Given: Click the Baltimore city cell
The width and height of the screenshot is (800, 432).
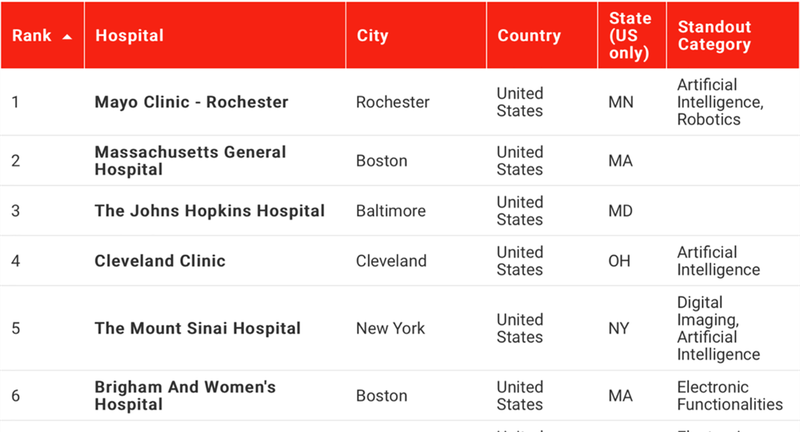Looking at the screenshot, I should click(391, 211).
